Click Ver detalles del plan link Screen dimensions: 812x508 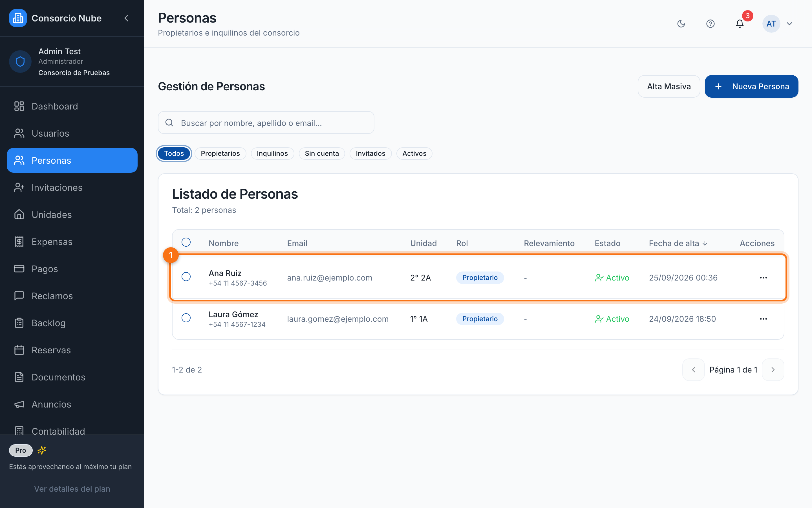pos(72,489)
